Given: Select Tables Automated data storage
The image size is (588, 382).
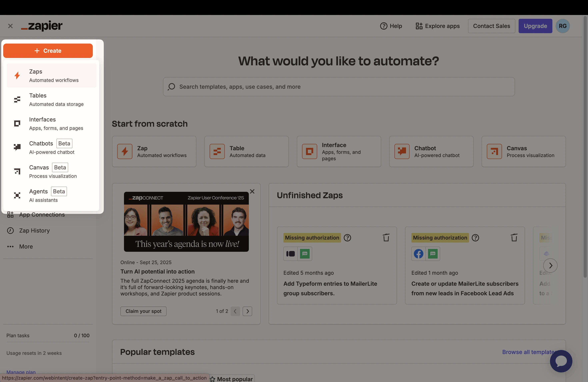Looking at the screenshot, I should (52, 99).
